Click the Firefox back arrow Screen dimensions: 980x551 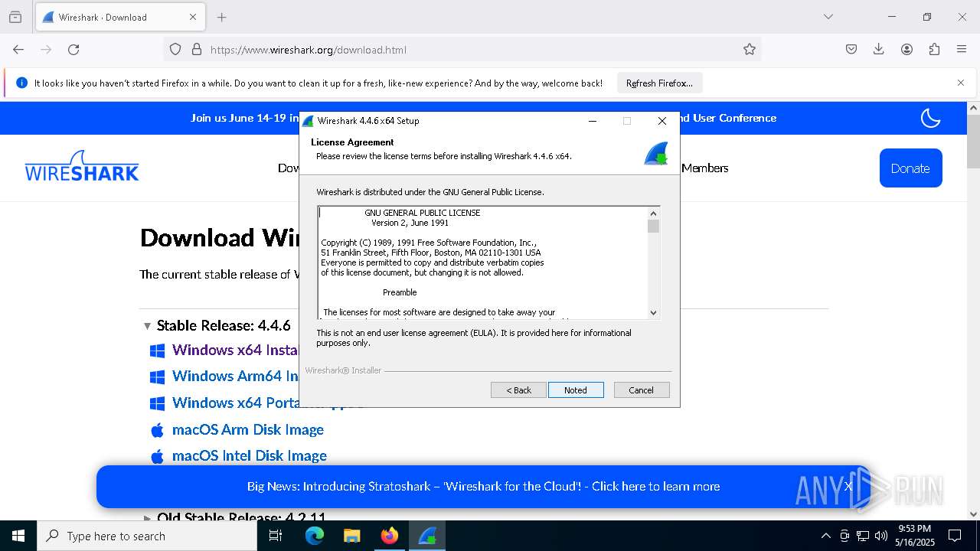click(x=18, y=50)
